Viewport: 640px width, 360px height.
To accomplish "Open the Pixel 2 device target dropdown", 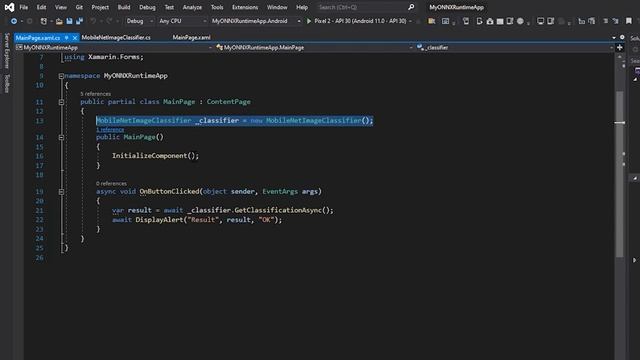I will (363, 21).
